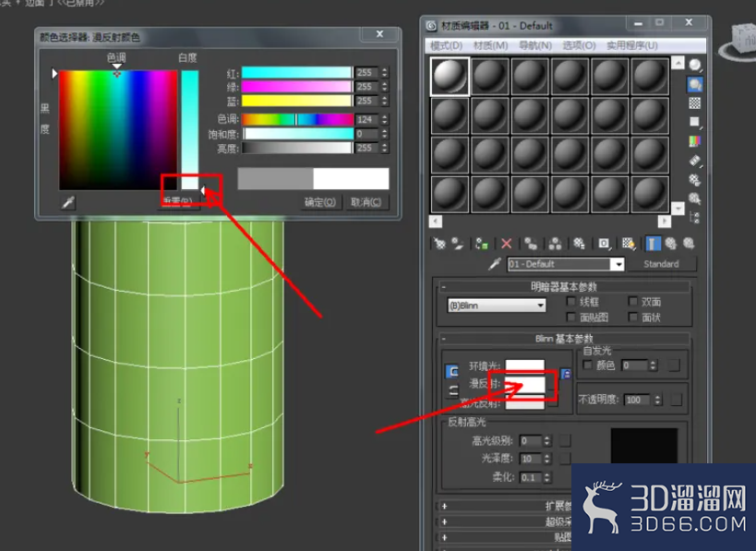Open Material/Map Navigator icon
Image resolution: width=756 pixels, height=551 pixels.
(695, 218)
